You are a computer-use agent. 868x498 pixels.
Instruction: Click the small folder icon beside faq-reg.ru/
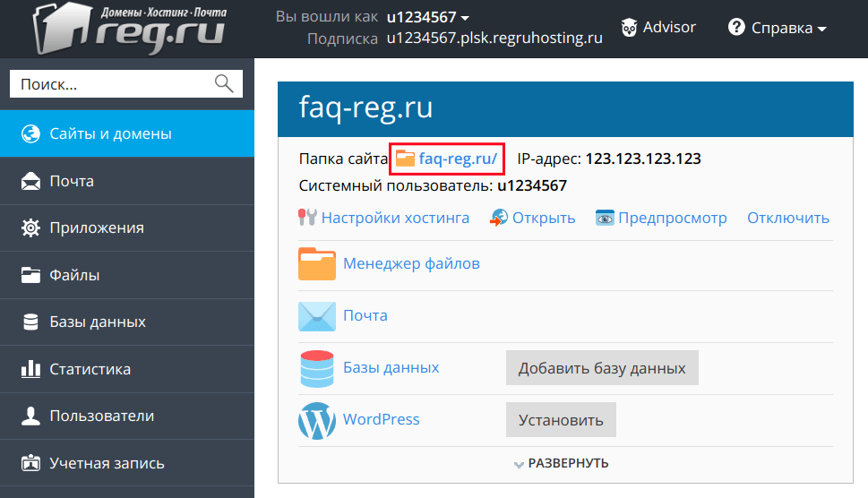coord(405,159)
